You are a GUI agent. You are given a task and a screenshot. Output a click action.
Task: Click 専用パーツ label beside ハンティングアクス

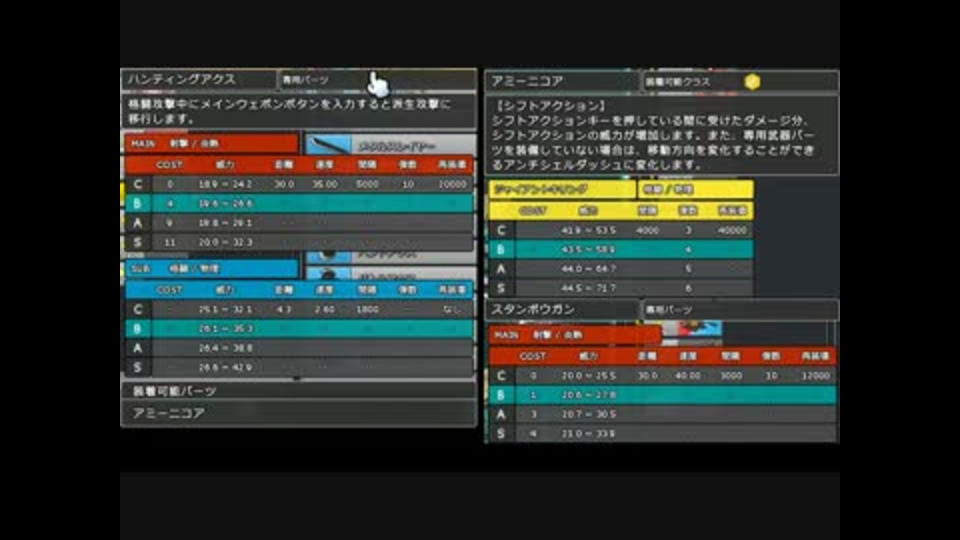tap(306, 80)
